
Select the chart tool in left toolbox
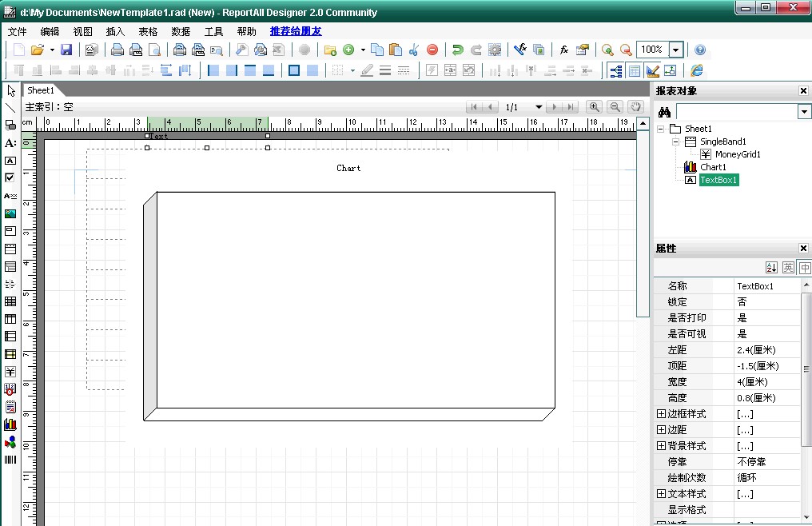coord(10,424)
